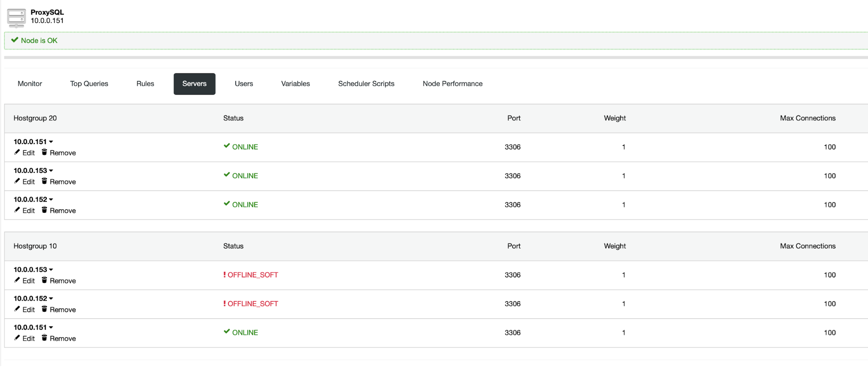Click trash Remove icon for 10.0.0.152 in Hostgroup 20

pos(44,210)
